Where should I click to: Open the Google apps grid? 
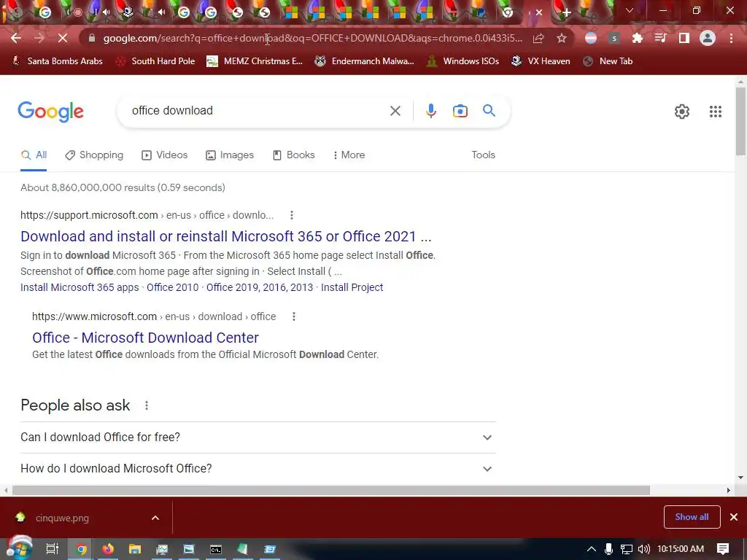715,112
